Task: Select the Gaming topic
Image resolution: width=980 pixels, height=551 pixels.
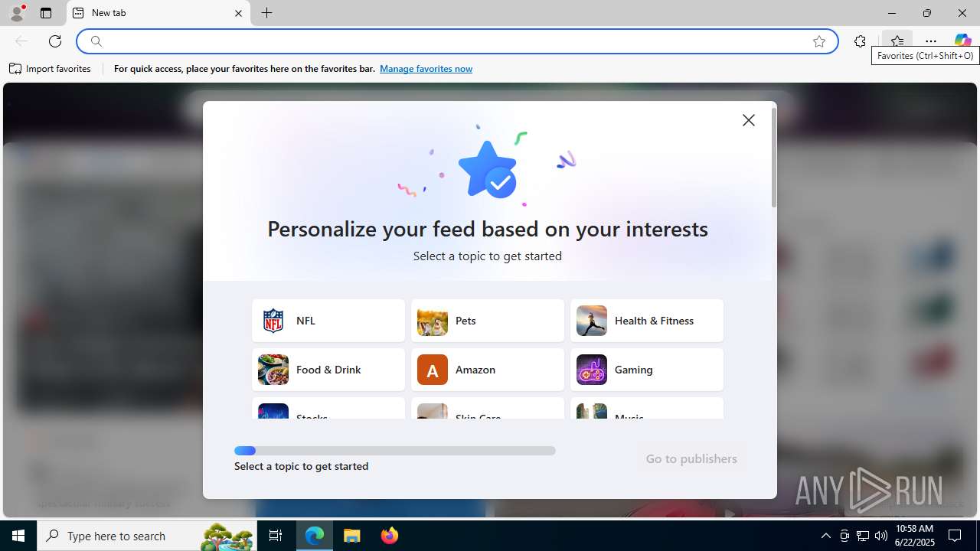Action: point(647,370)
